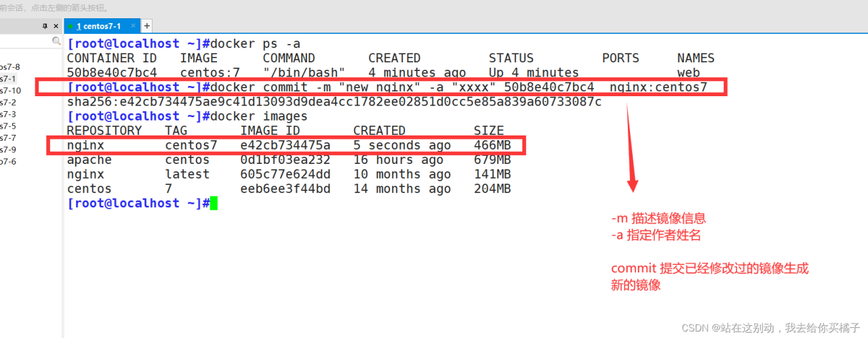This screenshot has width=868, height=338.
Task: Click the sha256 hash output line
Action: coord(334,102)
